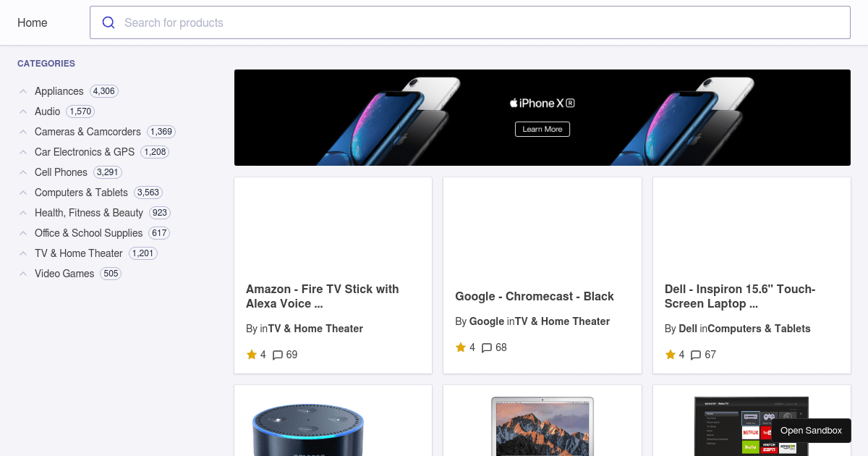This screenshot has height=456, width=868.
Task: Collapse the Computers & Tablets chevron
Action: point(22,193)
